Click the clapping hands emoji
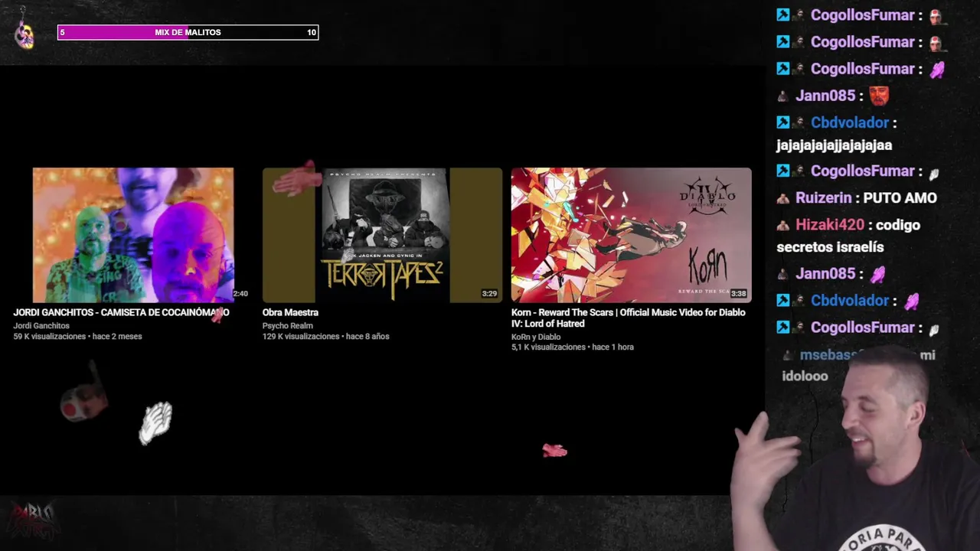Viewport: 980px width, 551px height. tap(155, 423)
